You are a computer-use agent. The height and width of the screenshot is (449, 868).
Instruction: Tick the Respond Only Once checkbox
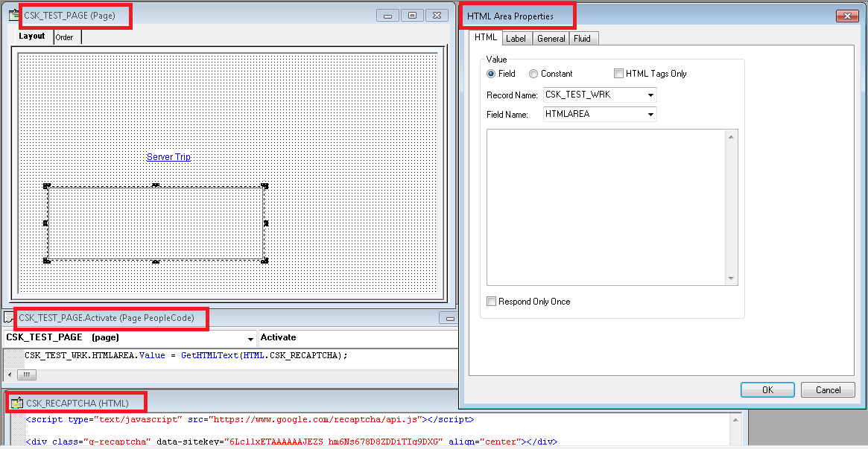point(491,302)
